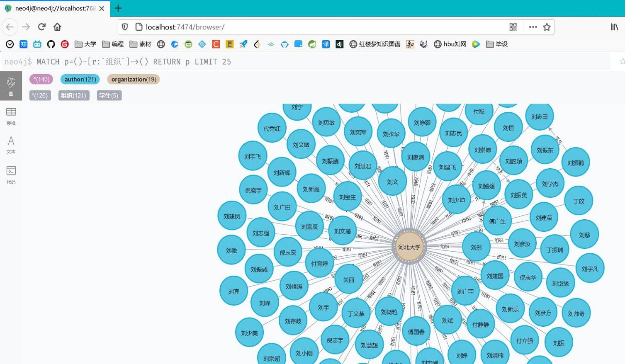Select the 代秀红 author node

272,128
